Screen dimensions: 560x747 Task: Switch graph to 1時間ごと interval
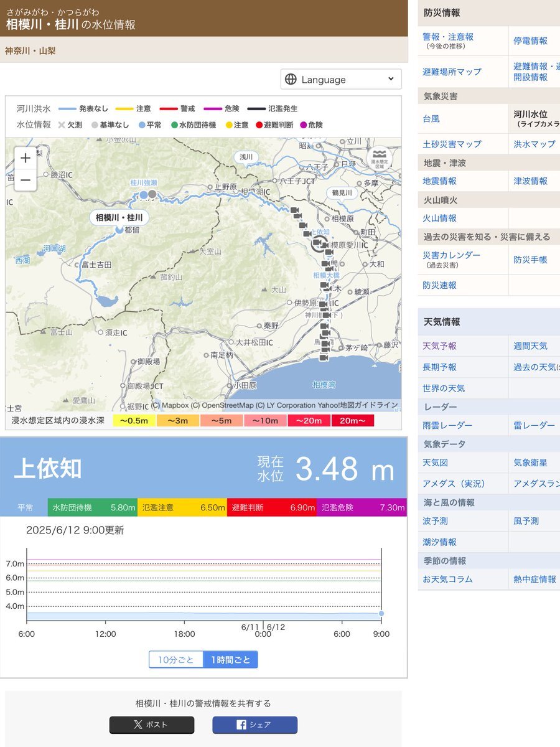click(x=230, y=660)
